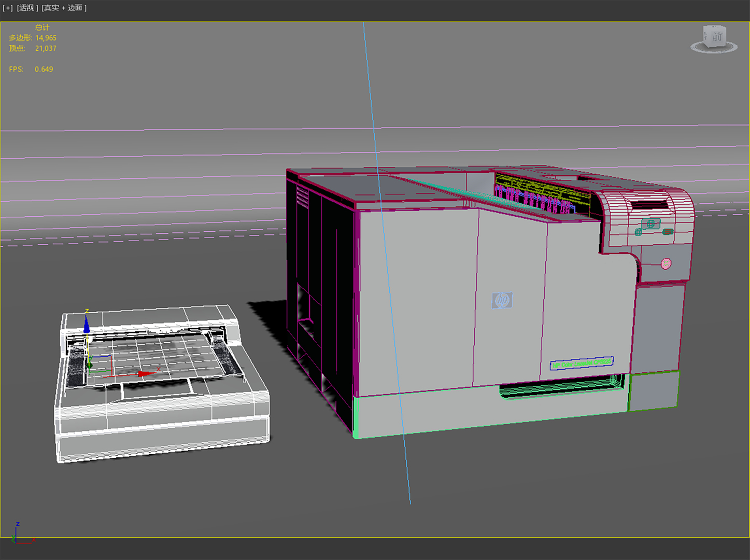Select the flat white wireframe scanner object

click(x=162, y=383)
